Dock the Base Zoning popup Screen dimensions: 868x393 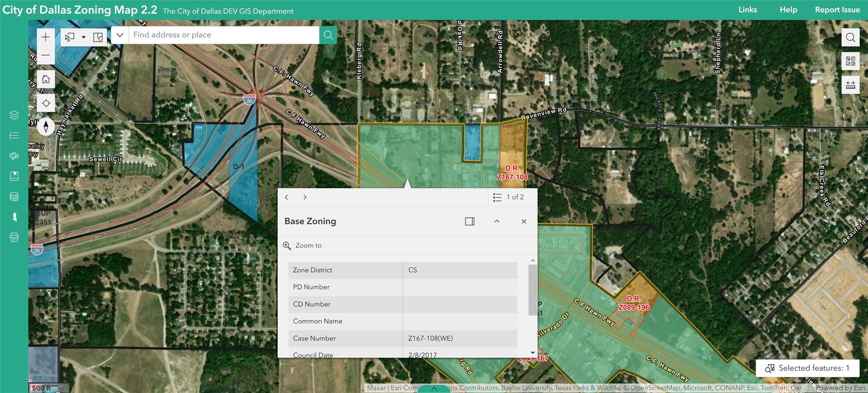coord(470,221)
